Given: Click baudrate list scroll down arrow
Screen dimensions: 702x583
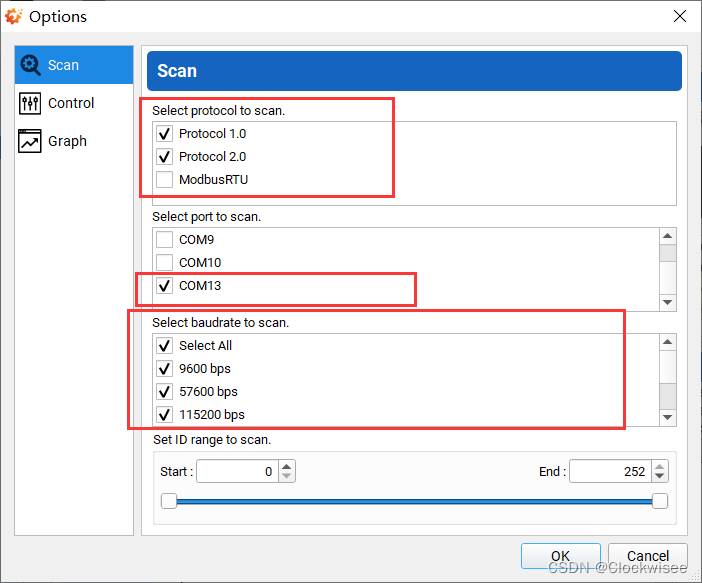Looking at the screenshot, I should coord(668,417).
